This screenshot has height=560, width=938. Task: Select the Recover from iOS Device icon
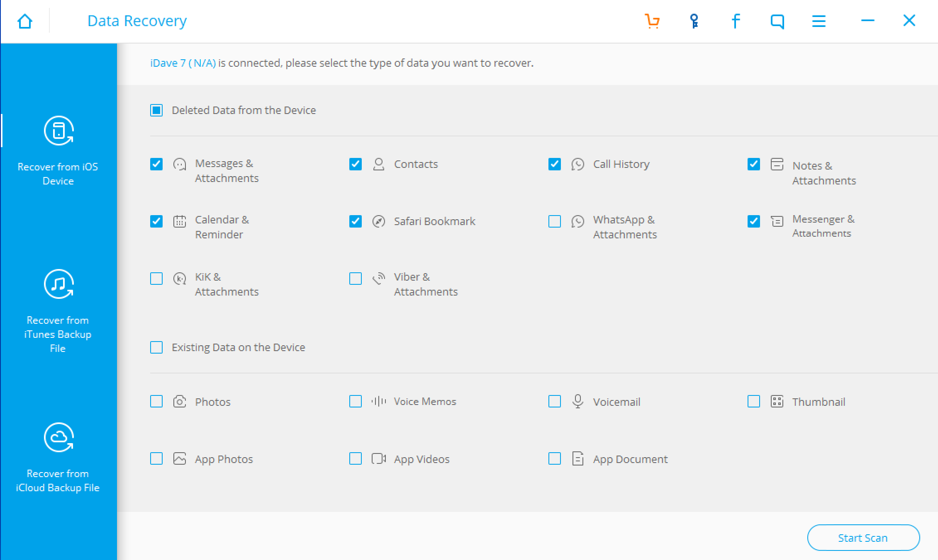[58, 131]
